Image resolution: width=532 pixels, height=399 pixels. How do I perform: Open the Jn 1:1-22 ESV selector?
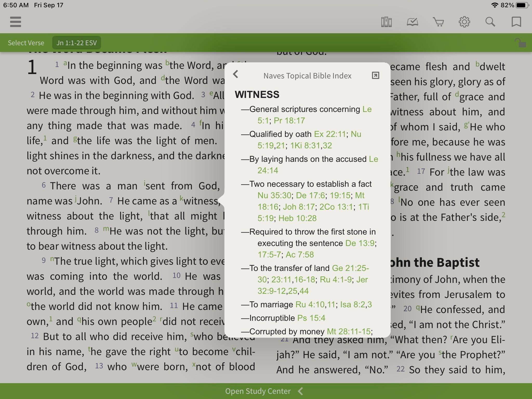click(77, 43)
